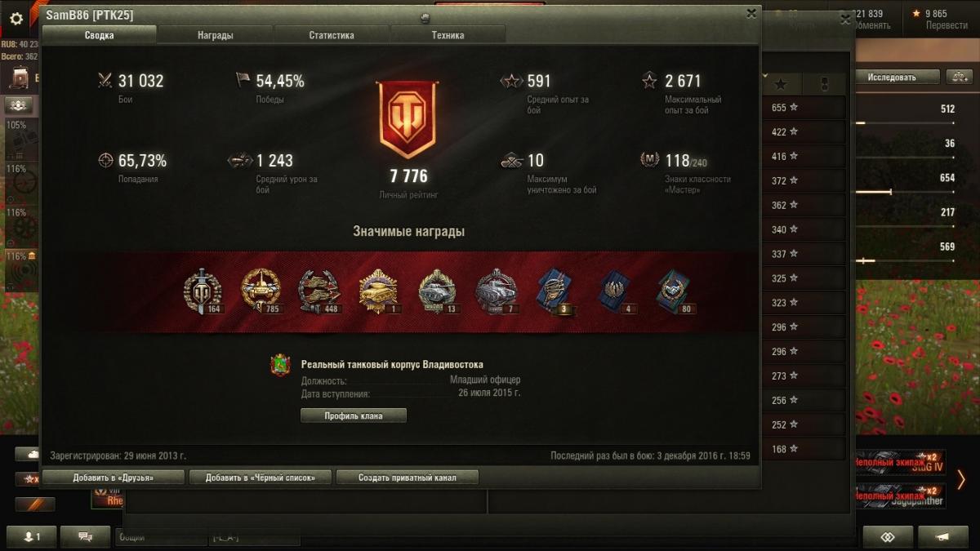Screen dimensions: 980x551
Task: Click the contacts icon showing 1 online
Action: coord(31,537)
